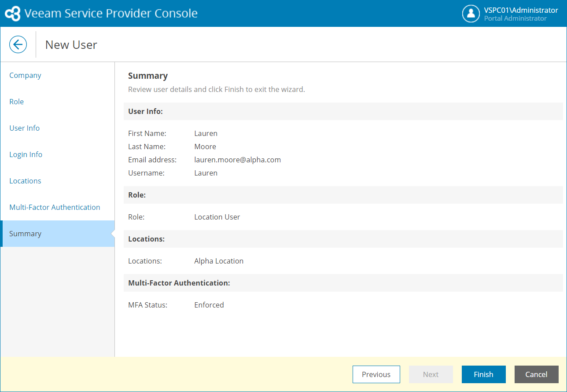
Task: Click the Previous button
Action: [376, 374]
